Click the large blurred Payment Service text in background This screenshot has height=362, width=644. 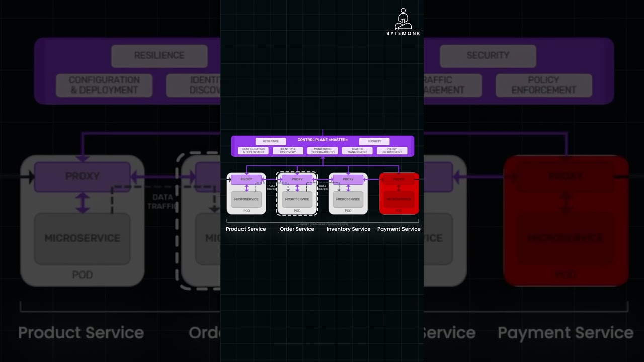(x=566, y=333)
